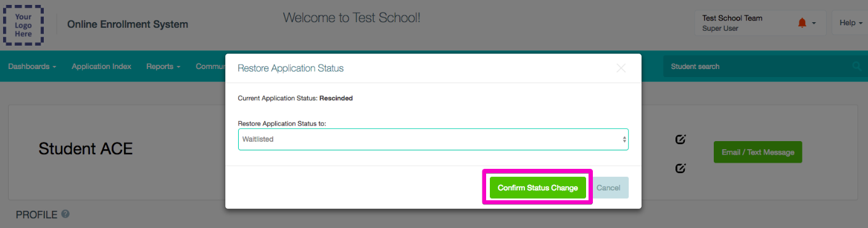Click the arrow beside the notification bell

pyautogui.click(x=814, y=23)
